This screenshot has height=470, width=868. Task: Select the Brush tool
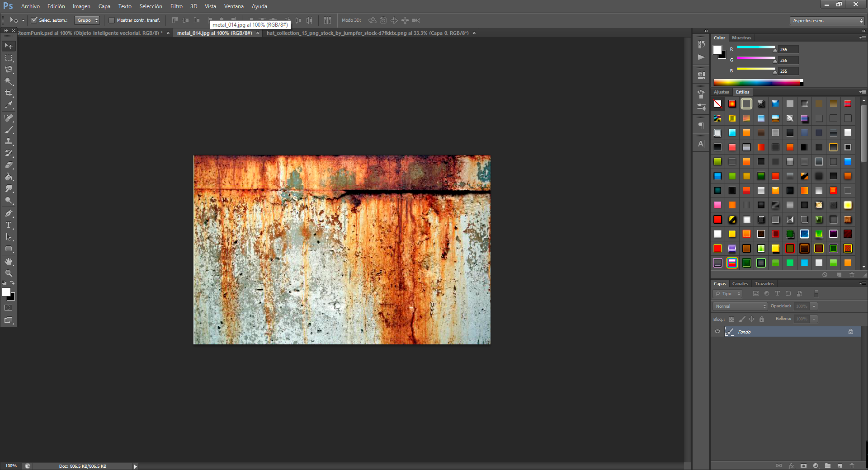pos(9,130)
